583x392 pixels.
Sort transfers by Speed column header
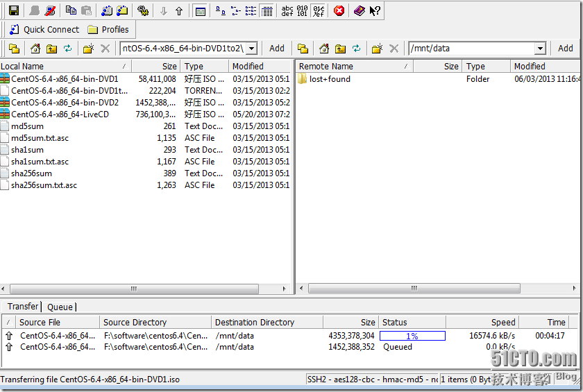click(482, 322)
